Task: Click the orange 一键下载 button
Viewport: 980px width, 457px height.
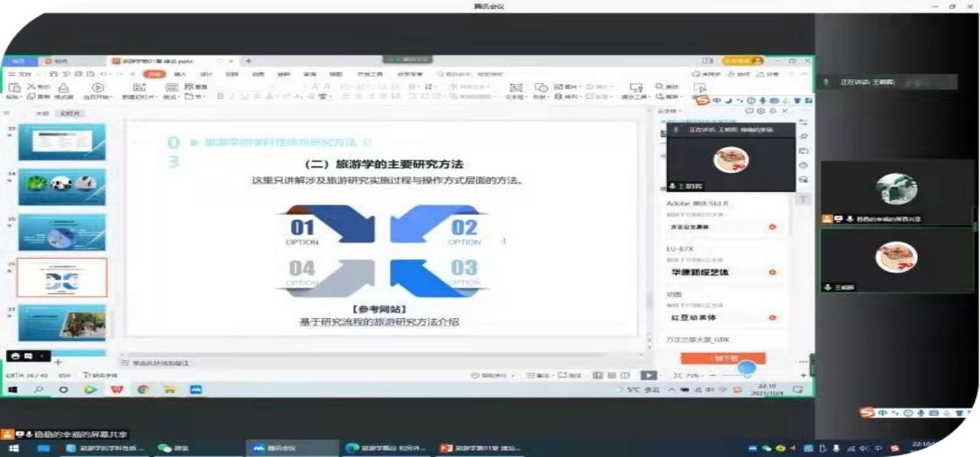Action: [x=723, y=358]
